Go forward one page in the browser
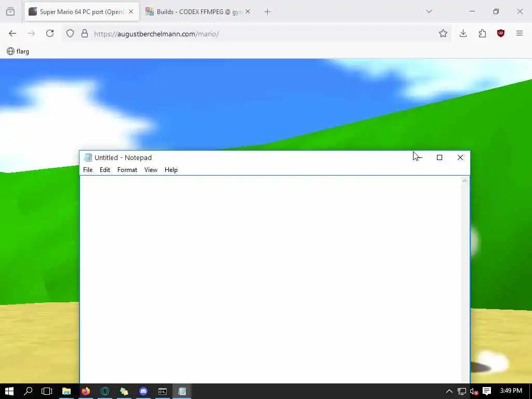The image size is (532, 399). [x=31, y=33]
